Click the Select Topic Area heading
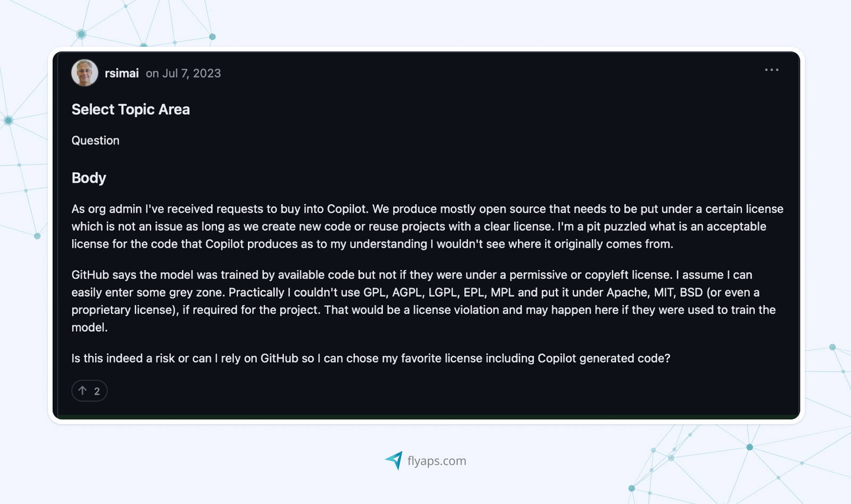Image resolution: width=851 pixels, height=504 pixels. [130, 110]
